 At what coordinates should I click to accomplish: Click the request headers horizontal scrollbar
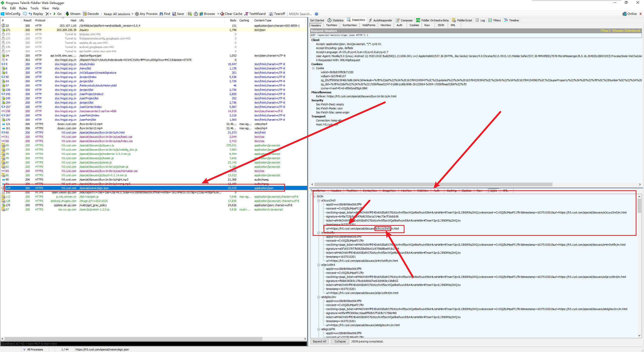(433, 184)
